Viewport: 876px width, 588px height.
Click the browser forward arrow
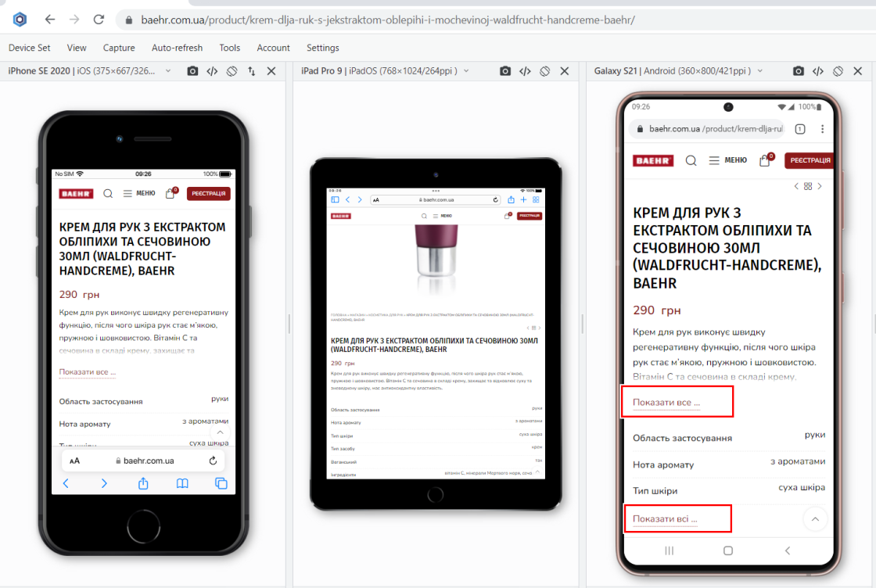74,20
